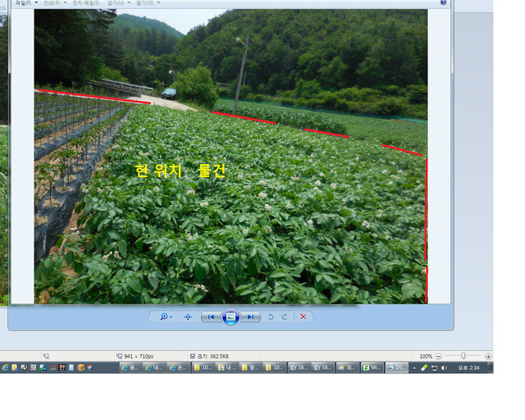Image resolution: width=525 pixels, height=420 pixels.
Task: Click the volume speaker tray icon
Action: (x=445, y=367)
